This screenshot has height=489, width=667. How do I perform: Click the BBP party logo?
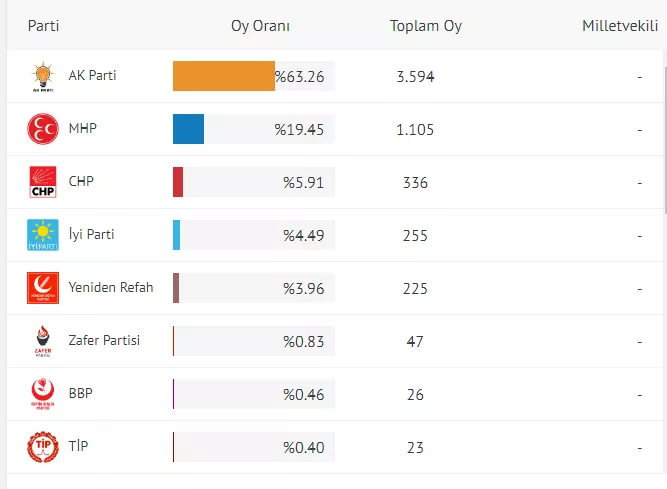click(x=42, y=395)
